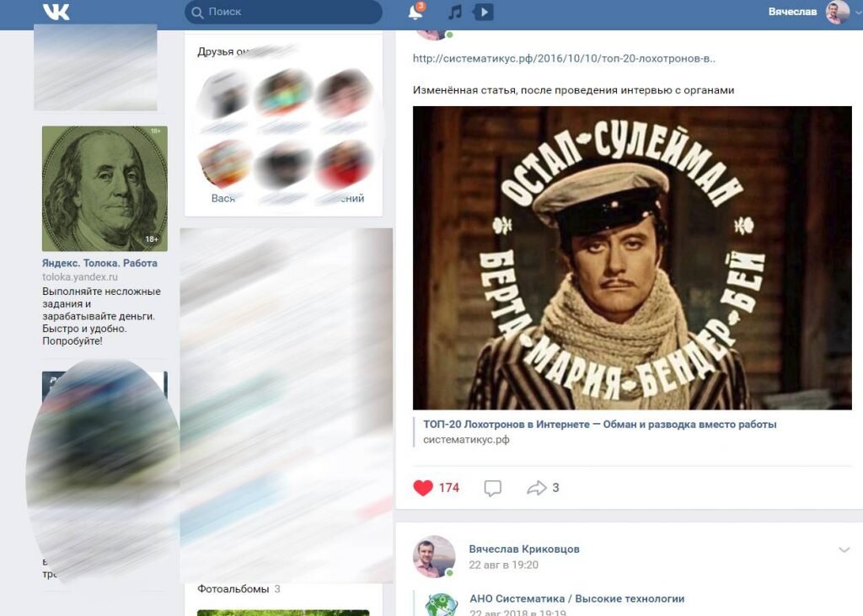Open АНО Систематика / Высокие технологии group
Viewport: 863px width, 616px height.
576,598
